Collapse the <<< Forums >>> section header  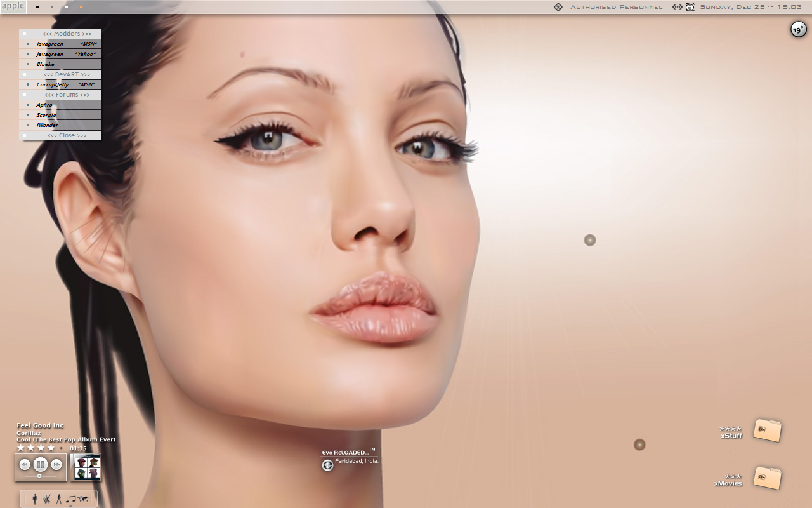click(60, 95)
